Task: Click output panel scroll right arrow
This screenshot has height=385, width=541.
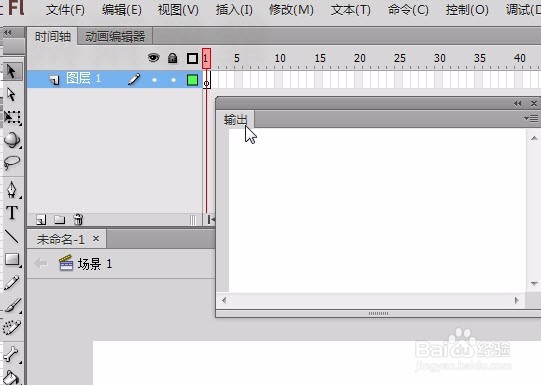Action: pyautogui.click(x=517, y=300)
